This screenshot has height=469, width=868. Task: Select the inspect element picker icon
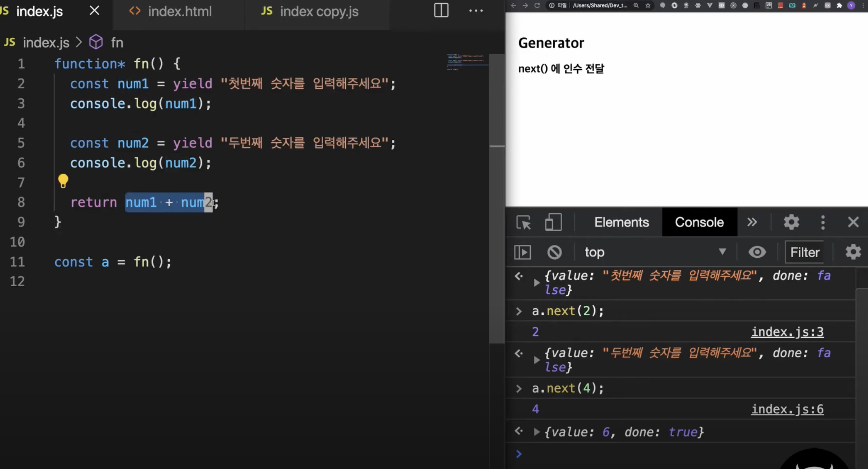point(523,222)
